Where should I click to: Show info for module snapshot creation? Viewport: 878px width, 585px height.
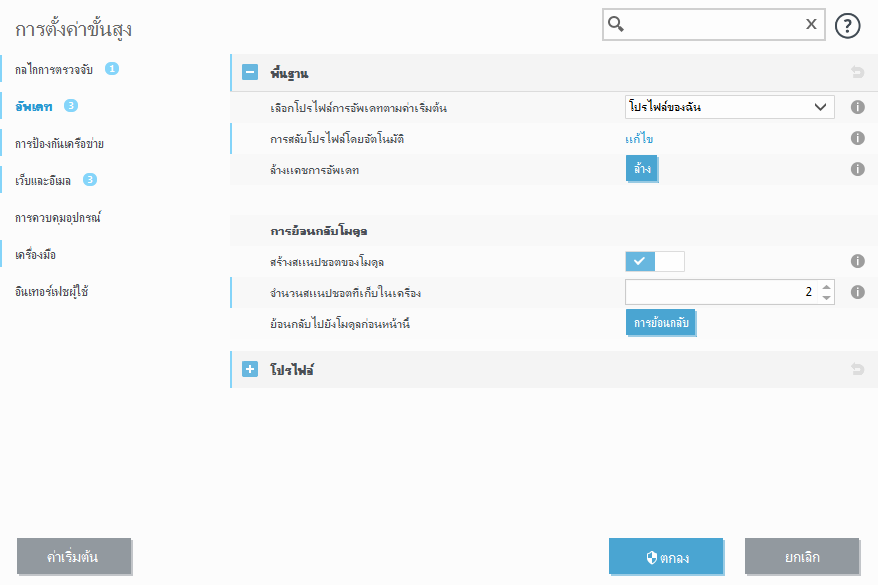[857, 261]
